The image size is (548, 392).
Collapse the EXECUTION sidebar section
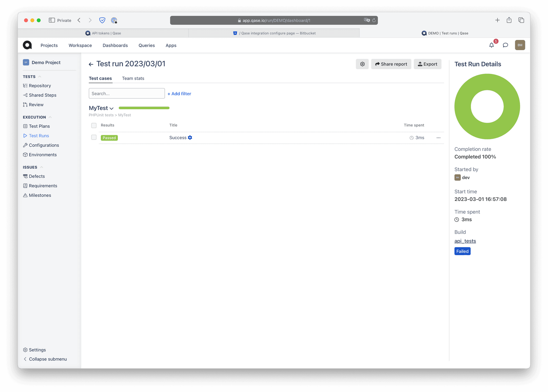tap(50, 117)
